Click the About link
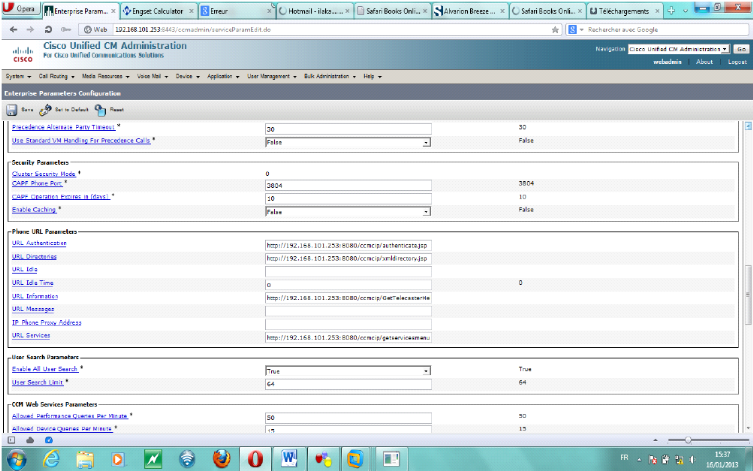Viewport: 753px width, 471px height. pyautogui.click(x=704, y=62)
